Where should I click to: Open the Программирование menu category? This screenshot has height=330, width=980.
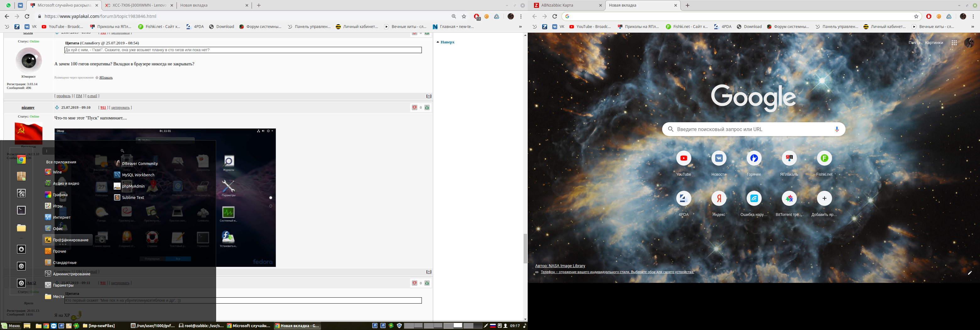coord(70,240)
